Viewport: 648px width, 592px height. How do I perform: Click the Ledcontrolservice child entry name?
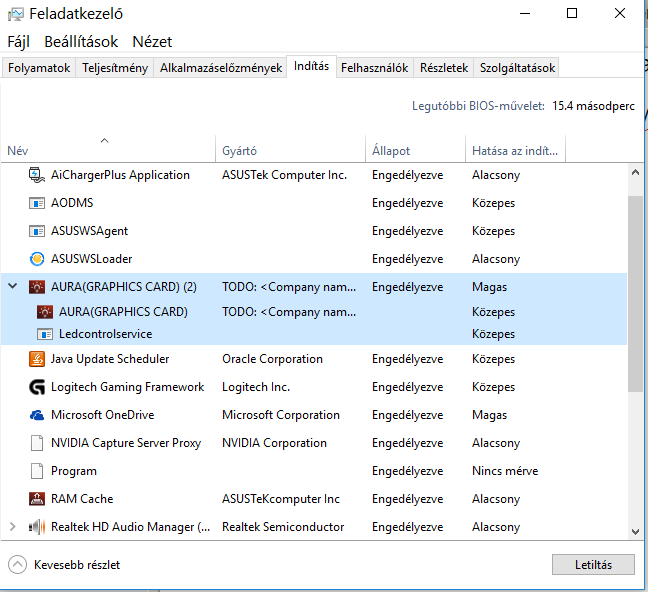tap(105, 334)
